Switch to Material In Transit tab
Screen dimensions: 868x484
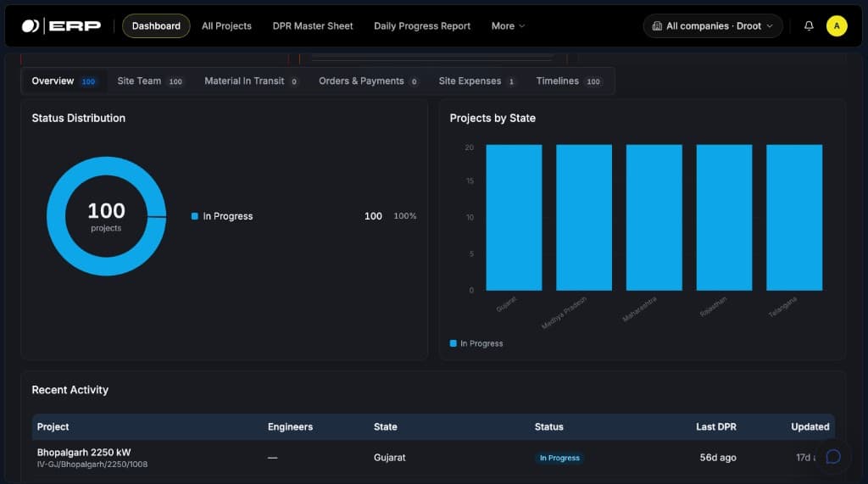[x=251, y=81]
